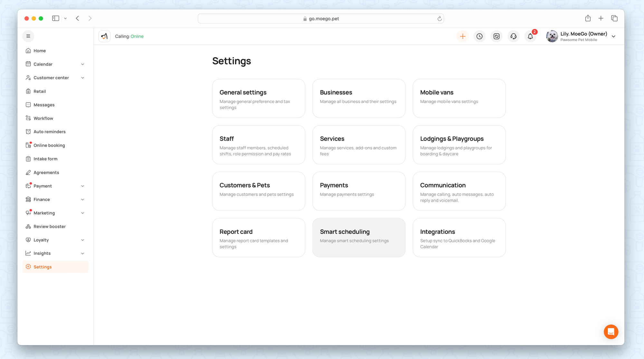The width and height of the screenshot is (644, 359).
Task: Collapse sidebar using the hamburger icon
Action: pos(28,36)
